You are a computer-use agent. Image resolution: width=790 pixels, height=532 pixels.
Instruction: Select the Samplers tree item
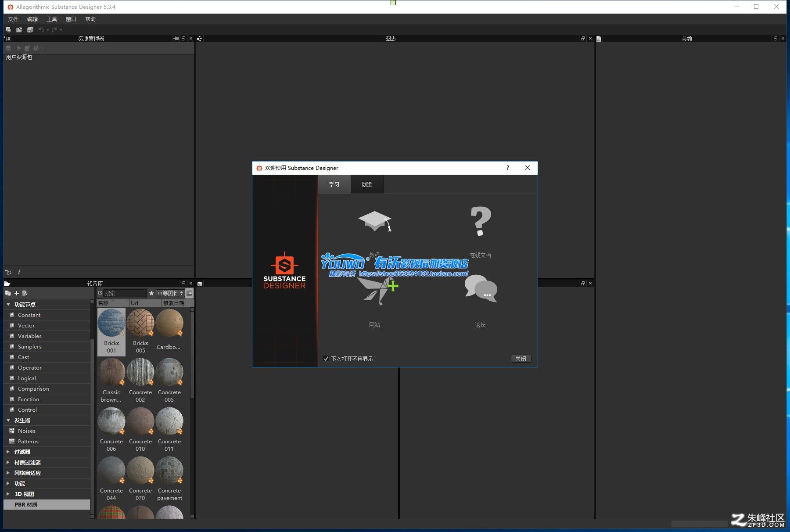coord(47,346)
